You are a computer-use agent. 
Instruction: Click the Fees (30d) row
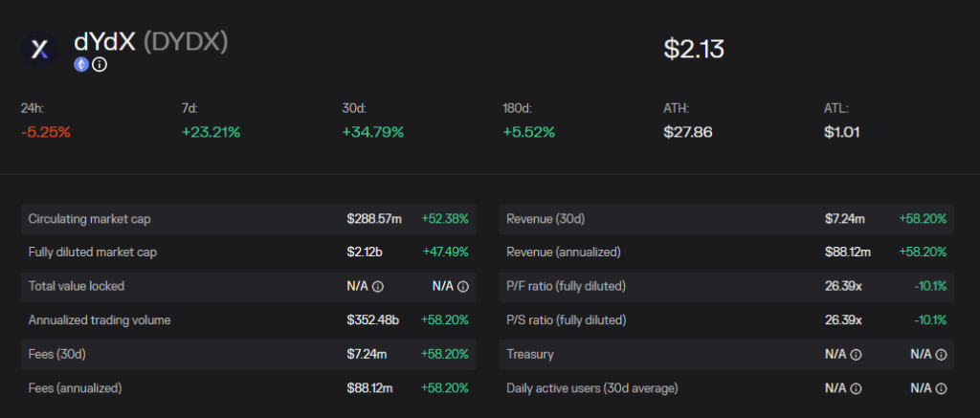[x=249, y=354]
